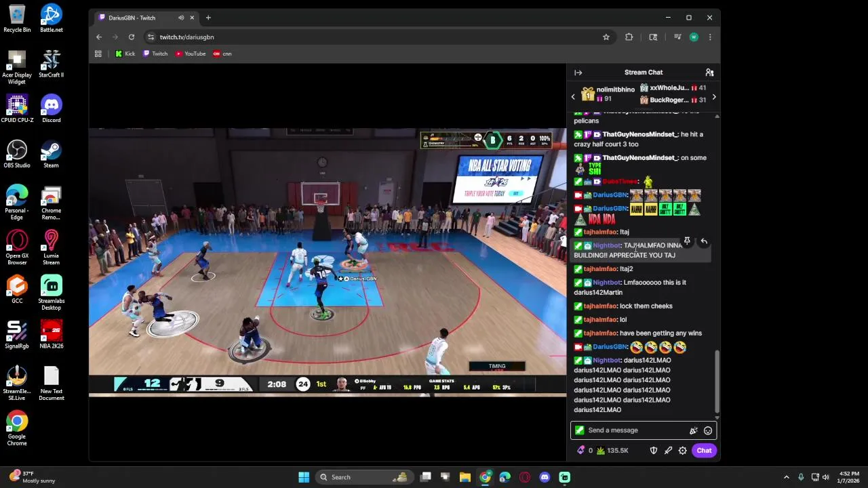Screen dimensions: 868x488
Task: Click DariusGBN username above NDA emotes
Action: click(x=610, y=209)
